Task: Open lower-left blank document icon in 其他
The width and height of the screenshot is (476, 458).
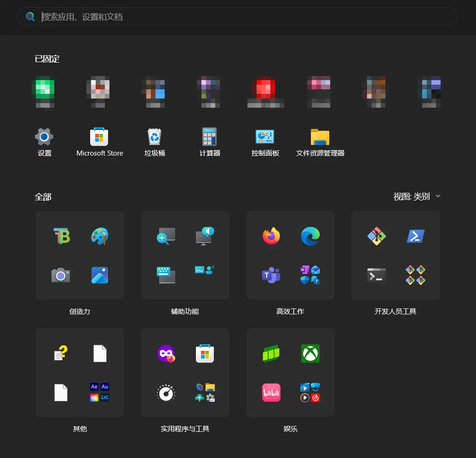Action: pos(61,392)
